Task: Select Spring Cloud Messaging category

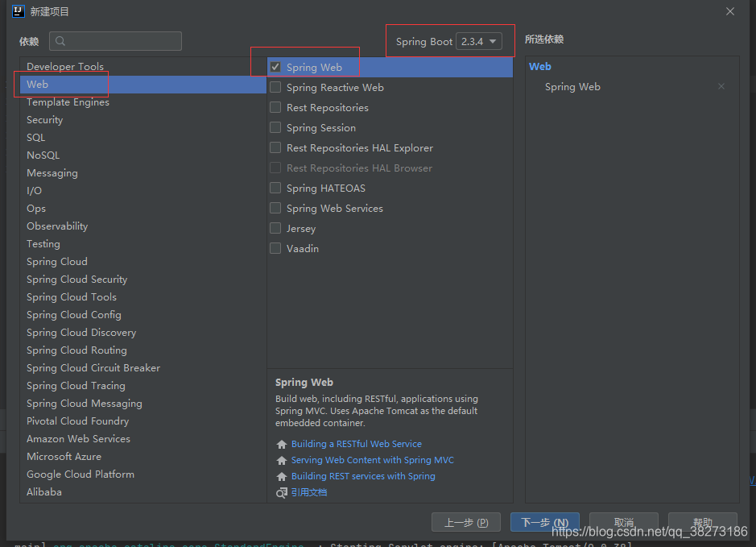Action: click(143, 404)
